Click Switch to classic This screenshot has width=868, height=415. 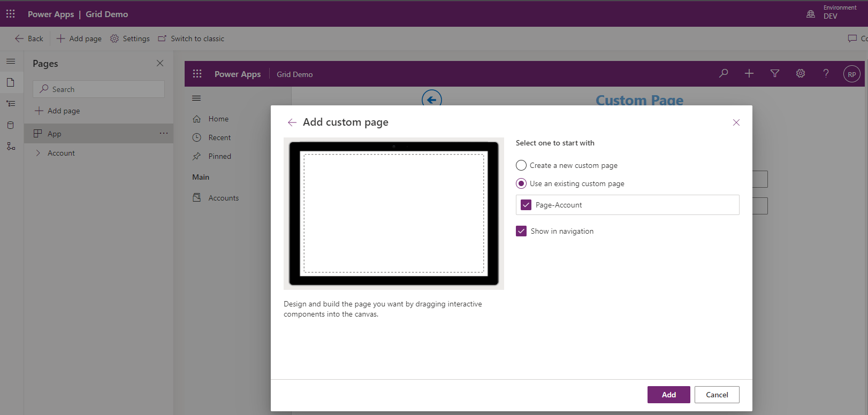[191, 39]
